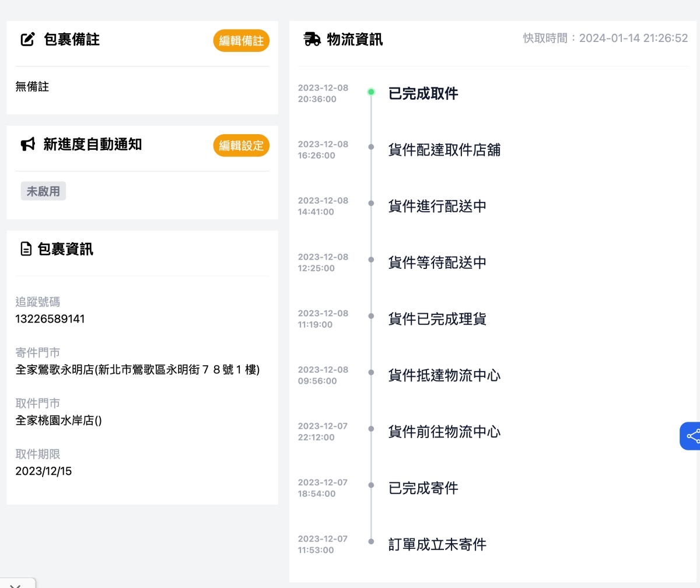
Task: Click the timestamp 2023-12-08 09:56:00
Action: pos(323,375)
